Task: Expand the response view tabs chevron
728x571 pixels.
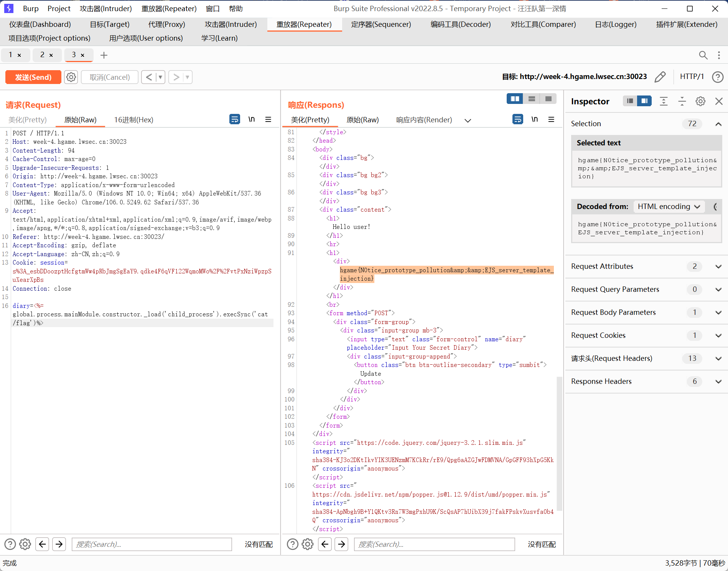Action: (468, 120)
